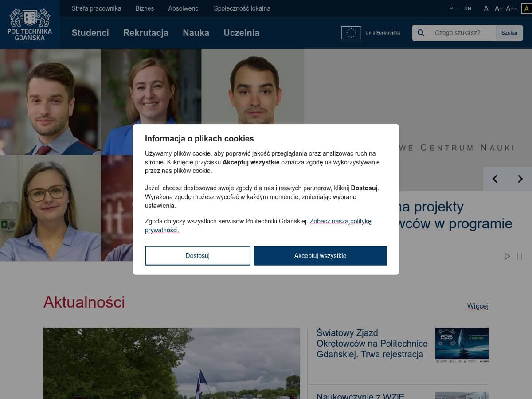Viewport: 532px width, 399px height.
Task: Play the slideshow
Action: [507, 256]
